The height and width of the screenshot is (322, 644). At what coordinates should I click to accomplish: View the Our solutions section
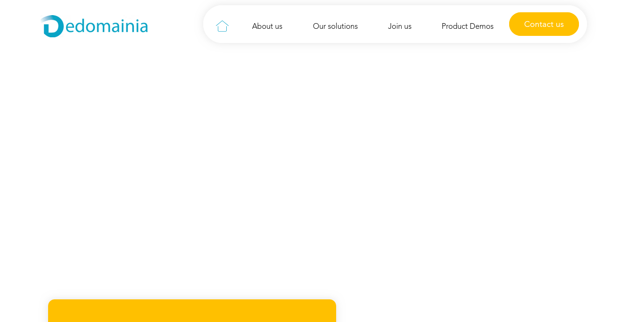click(x=335, y=26)
